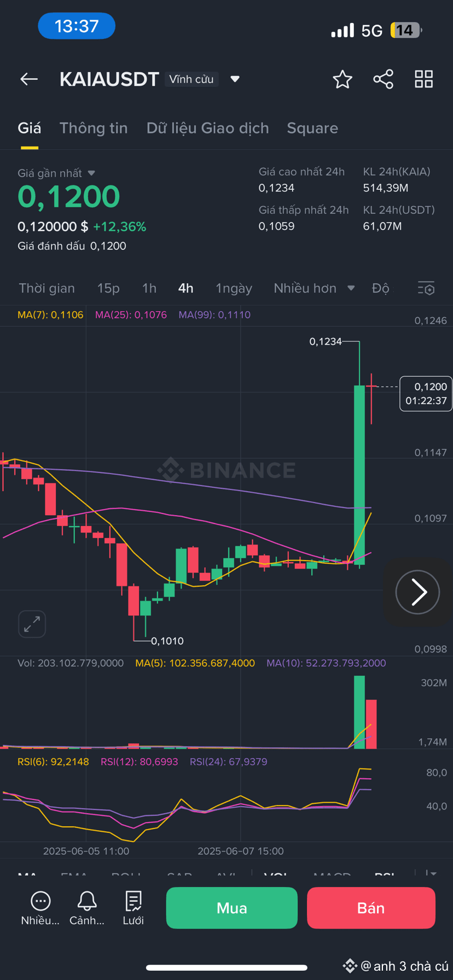Tap the 0,1234 high marker on the chart
The height and width of the screenshot is (980, 453).
[326, 341]
